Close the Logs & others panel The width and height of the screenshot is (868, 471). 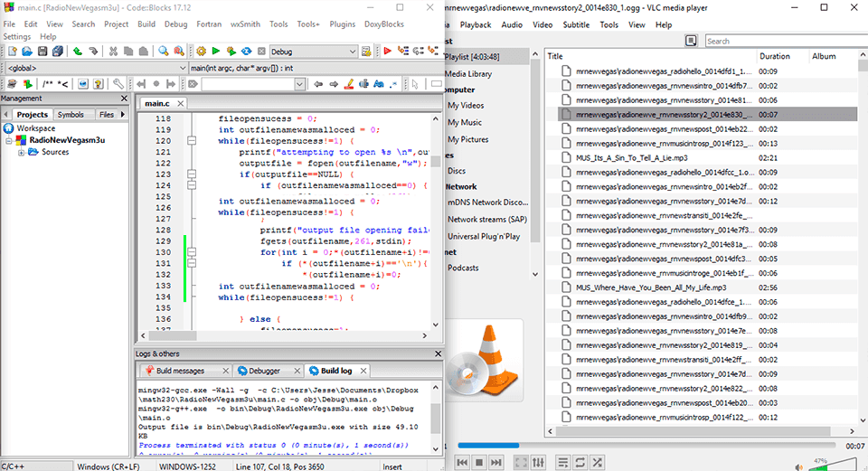pyautogui.click(x=438, y=353)
